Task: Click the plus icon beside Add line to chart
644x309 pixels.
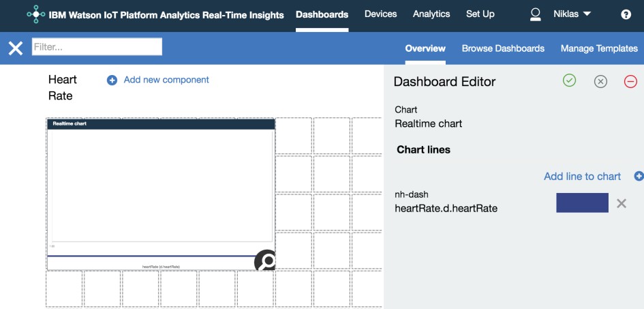Action: (x=639, y=176)
